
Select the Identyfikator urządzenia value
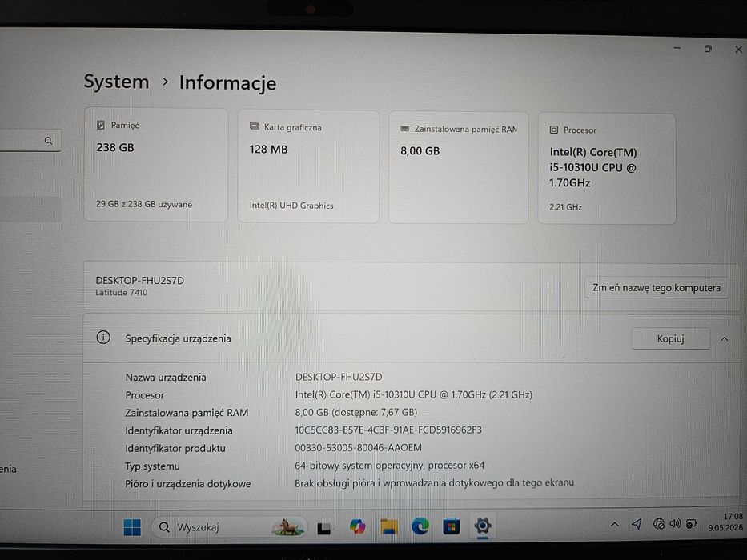pyautogui.click(x=388, y=430)
